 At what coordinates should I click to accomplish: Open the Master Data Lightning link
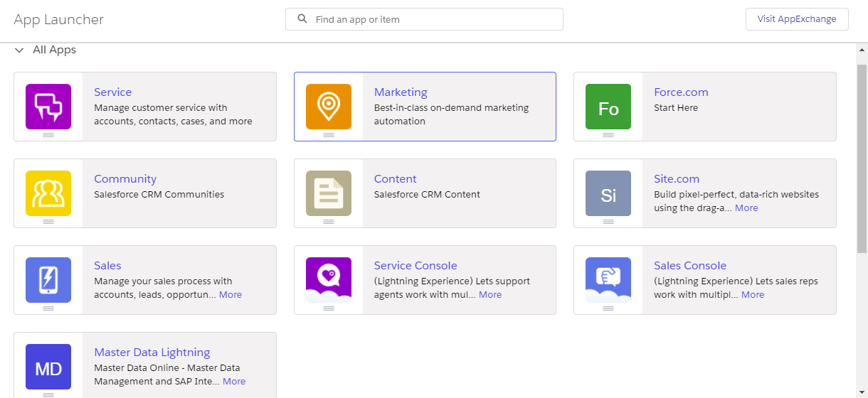(x=152, y=353)
